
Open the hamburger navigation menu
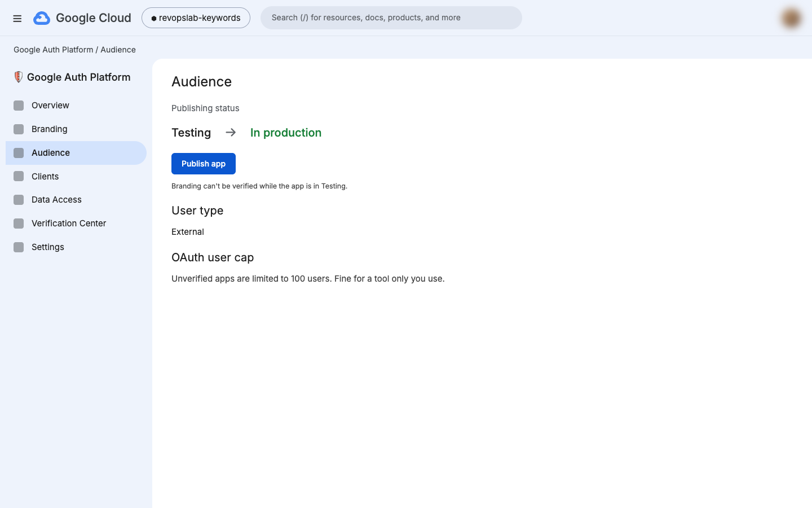pyautogui.click(x=17, y=18)
